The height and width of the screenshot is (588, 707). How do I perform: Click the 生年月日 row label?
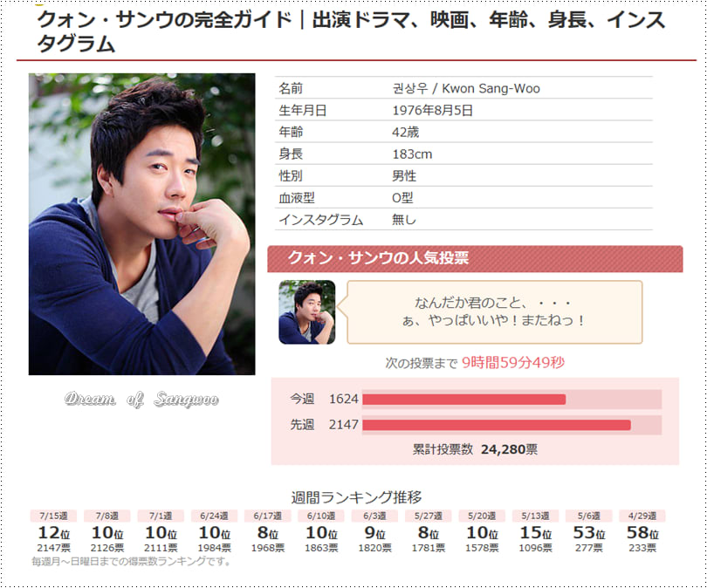(x=302, y=111)
